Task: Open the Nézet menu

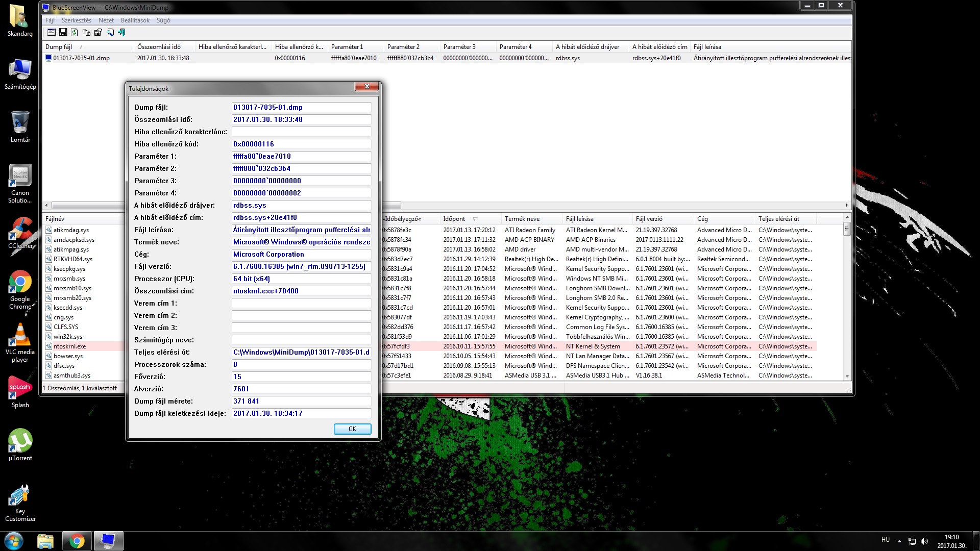Action: coord(106,20)
